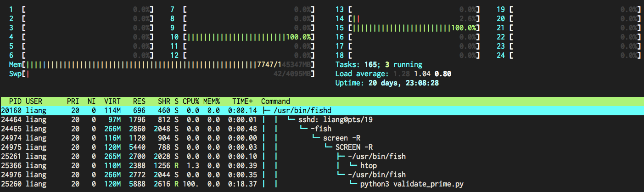Click the CPU 22 meter

point(569,37)
